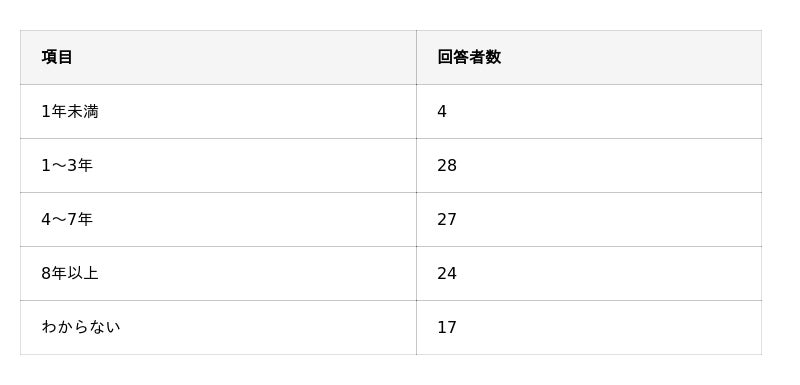Click the value 27 for 4〜7年
800x385 pixels.
coord(446,219)
